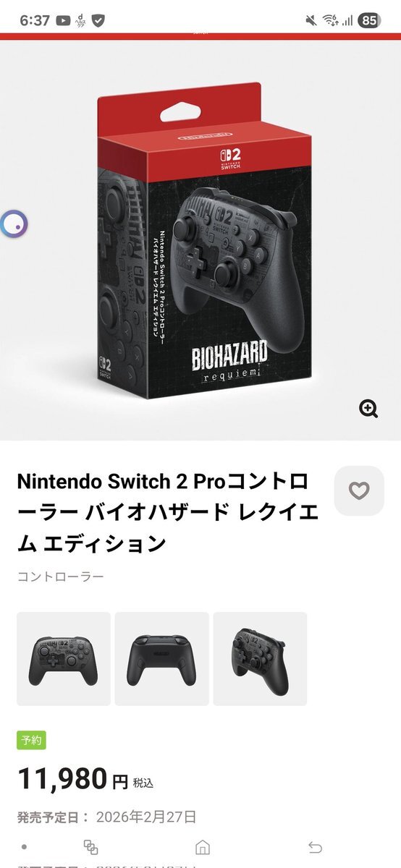Add product to favorites with heart icon

coord(359,490)
